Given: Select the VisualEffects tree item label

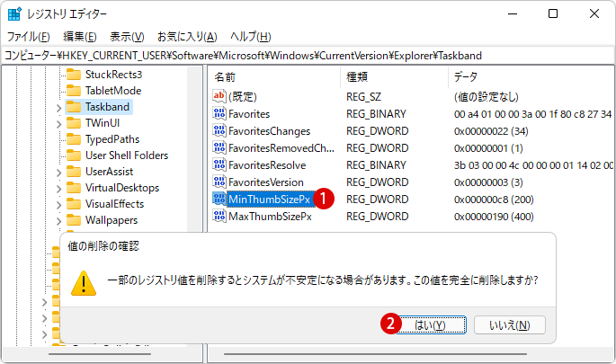Looking at the screenshot, I should click(114, 204).
